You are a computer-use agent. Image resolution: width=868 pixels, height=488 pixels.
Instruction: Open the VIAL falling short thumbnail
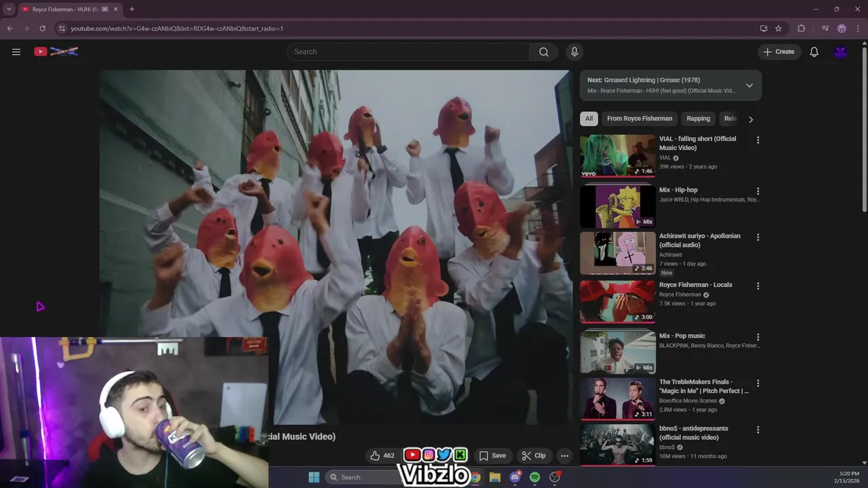pyautogui.click(x=618, y=155)
